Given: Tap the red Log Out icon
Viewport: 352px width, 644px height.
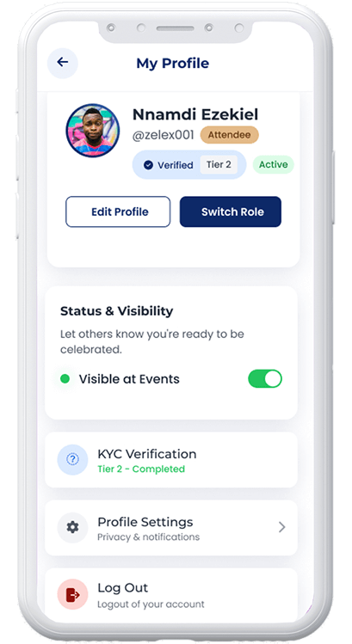Looking at the screenshot, I should (72, 594).
